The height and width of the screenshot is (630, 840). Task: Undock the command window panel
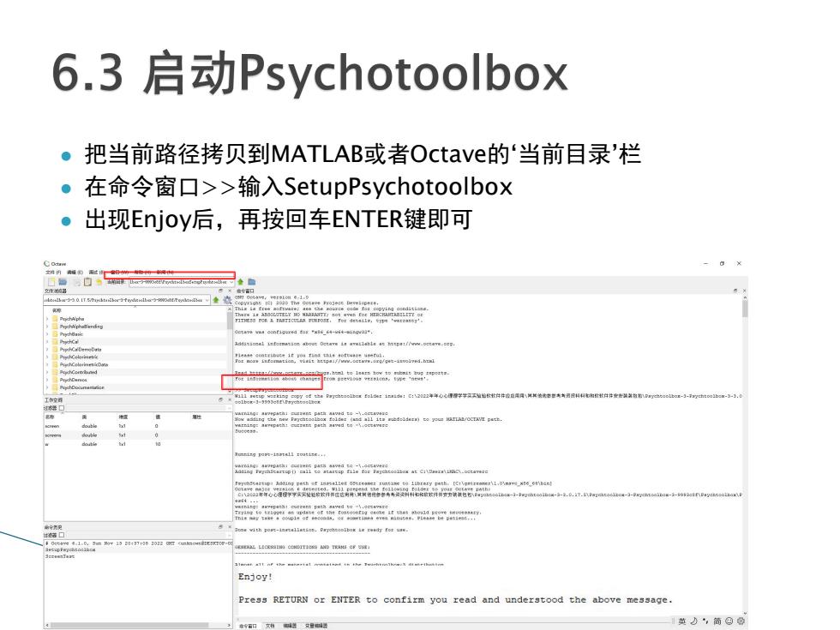coord(735,291)
